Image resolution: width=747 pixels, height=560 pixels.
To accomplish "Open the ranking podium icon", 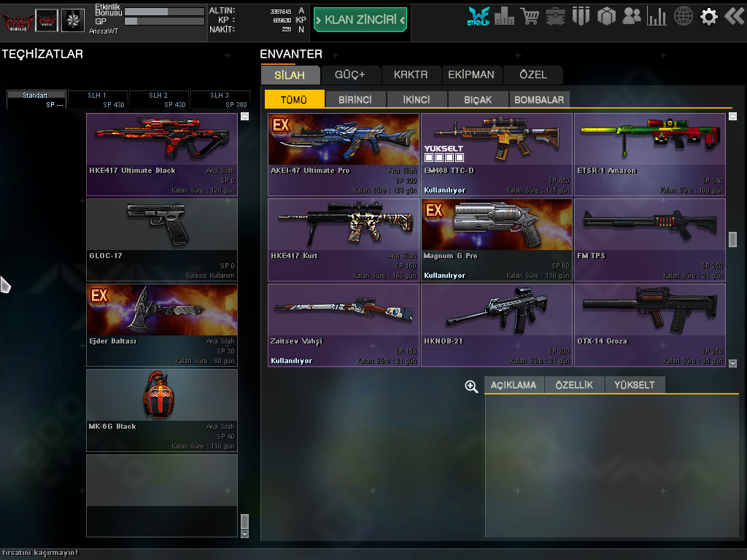I will [x=504, y=17].
